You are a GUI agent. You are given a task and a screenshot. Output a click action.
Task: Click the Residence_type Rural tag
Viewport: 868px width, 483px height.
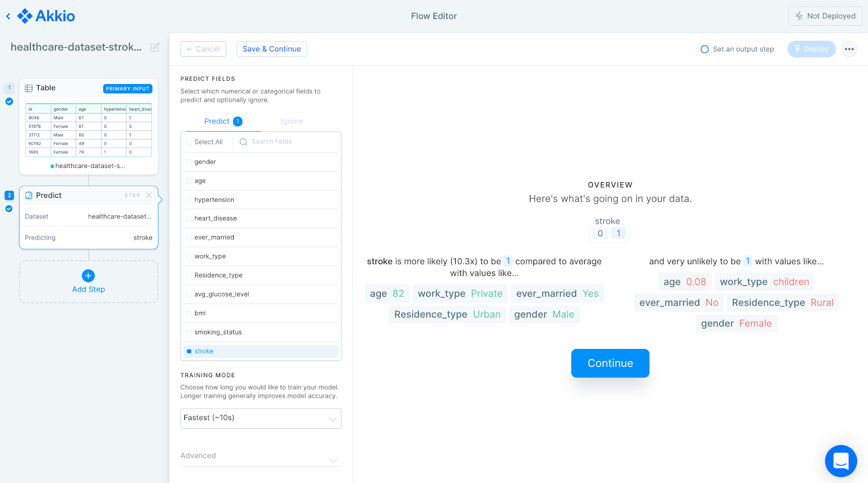click(x=783, y=302)
